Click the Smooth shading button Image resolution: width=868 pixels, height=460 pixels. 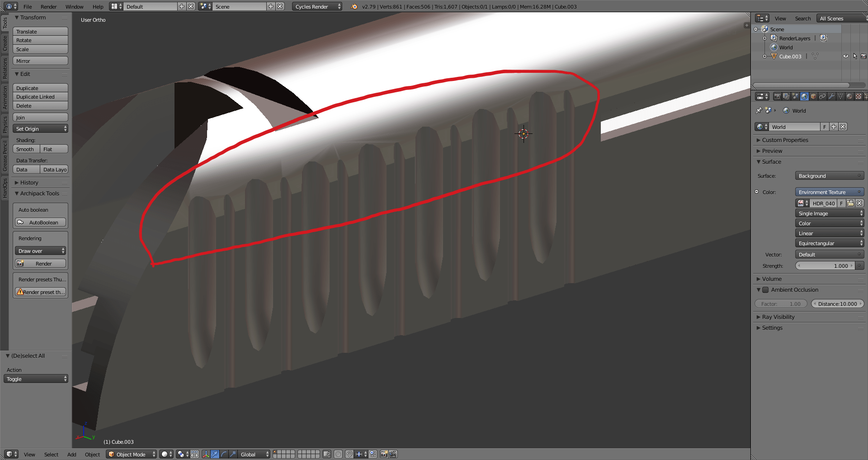click(26, 149)
